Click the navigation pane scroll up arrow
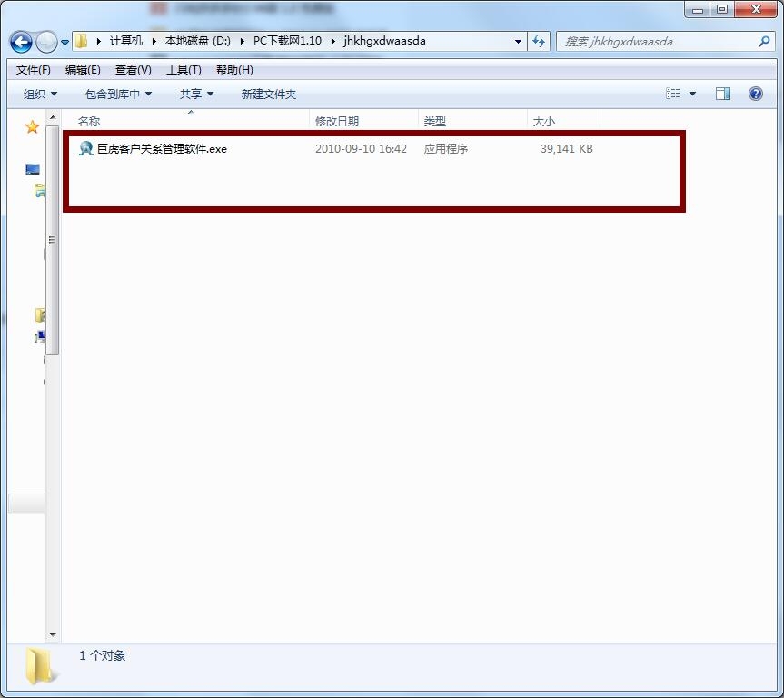Viewport: 784px width, 698px height. pos(53,118)
